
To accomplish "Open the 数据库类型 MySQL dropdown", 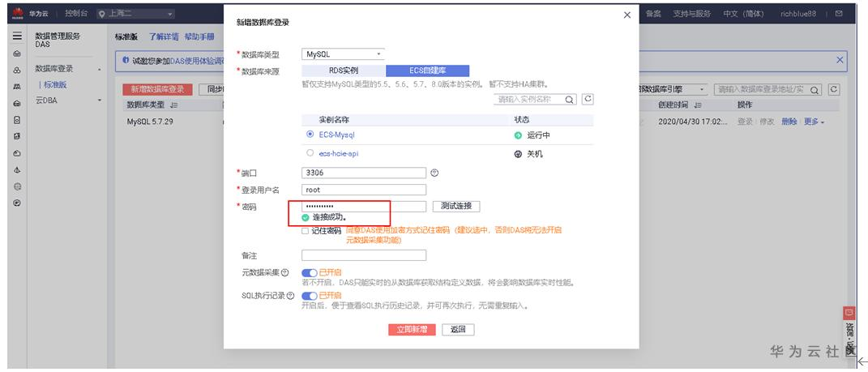I will coord(343,54).
